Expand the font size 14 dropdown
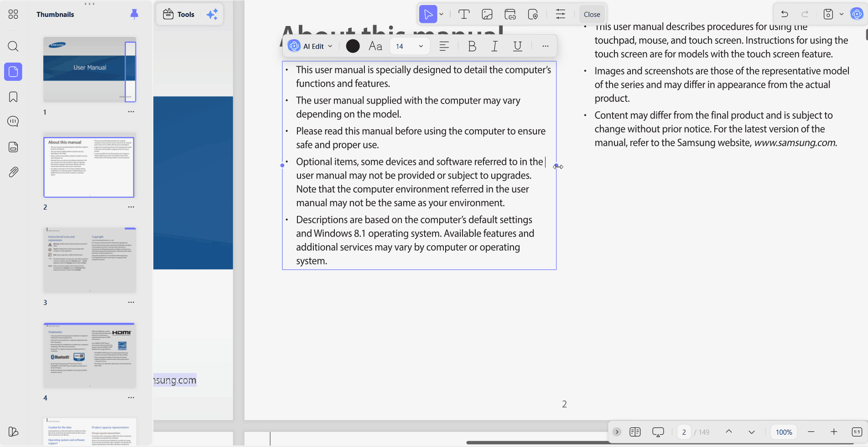Viewport: 868px width, 447px height. click(421, 46)
